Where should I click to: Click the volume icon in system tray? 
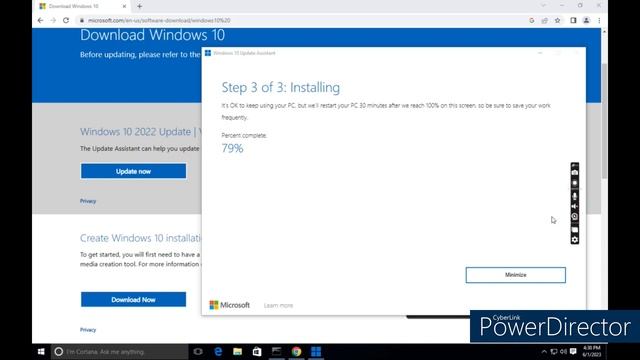click(x=564, y=351)
